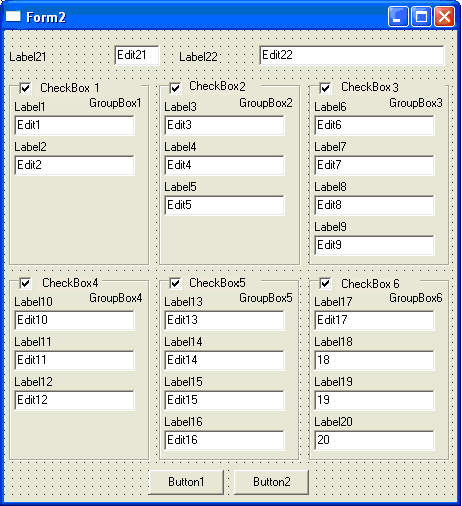Screen dimensions: 462x506
Task: Minimize the Form2 window
Action: [x=398, y=16]
